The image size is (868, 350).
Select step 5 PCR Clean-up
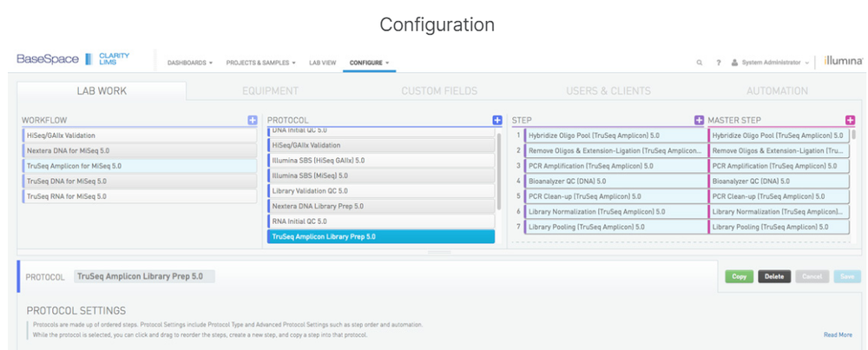[615, 196]
